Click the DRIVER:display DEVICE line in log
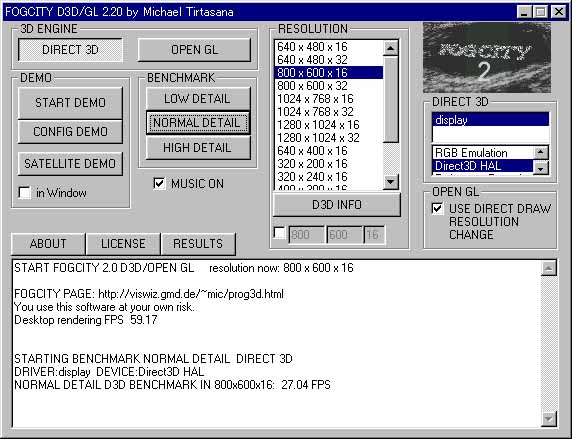The height and width of the screenshot is (439, 572). pos(109,372)
